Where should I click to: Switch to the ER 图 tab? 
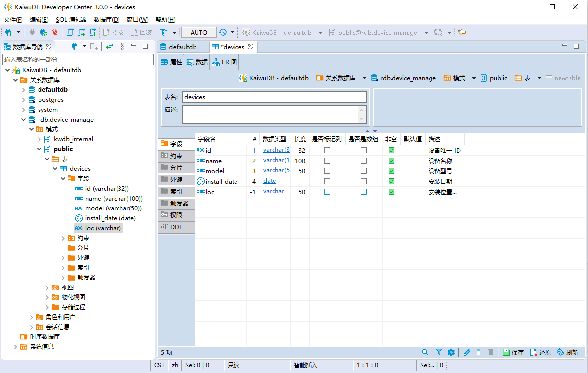click(x=224, y=62)
